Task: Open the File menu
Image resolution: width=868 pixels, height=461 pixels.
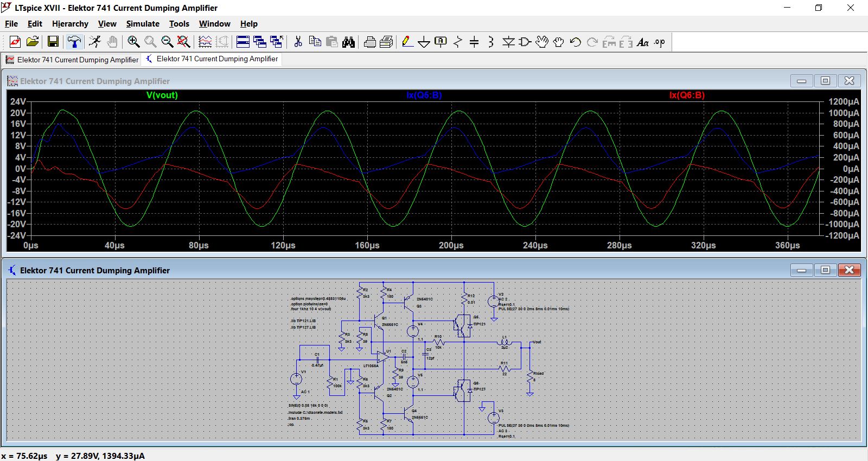Action: click(11, 24)
